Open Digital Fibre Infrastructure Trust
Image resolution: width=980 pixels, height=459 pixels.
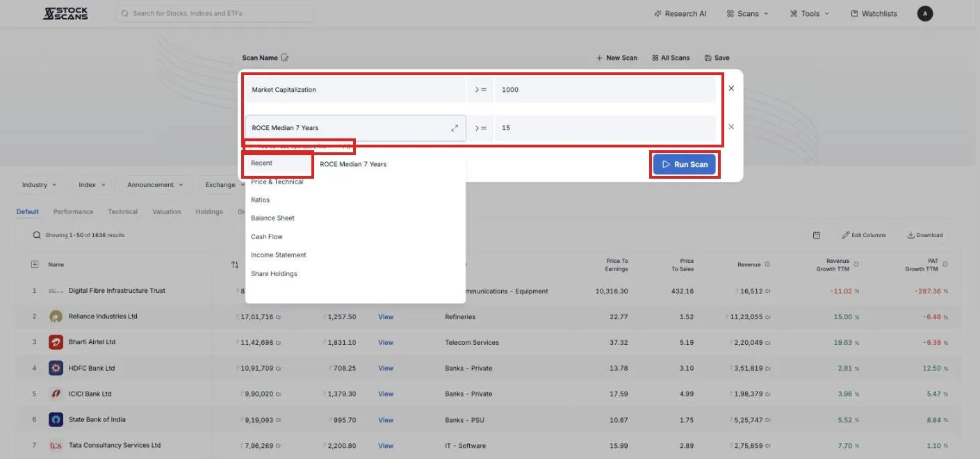tap(117, 291)
